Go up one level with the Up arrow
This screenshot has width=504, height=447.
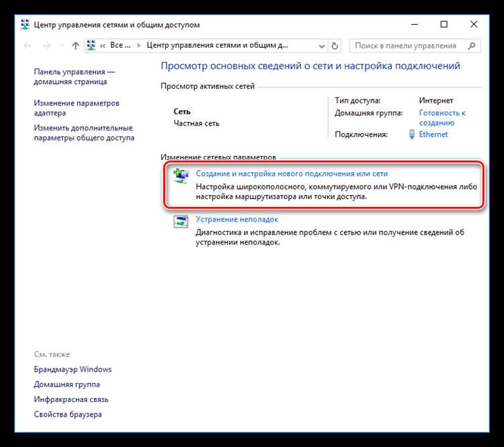75,46
